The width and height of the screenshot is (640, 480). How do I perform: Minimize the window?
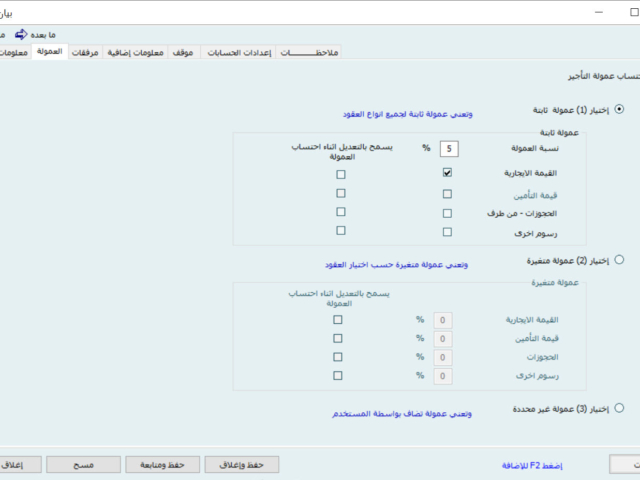click(x=599, y=12)
